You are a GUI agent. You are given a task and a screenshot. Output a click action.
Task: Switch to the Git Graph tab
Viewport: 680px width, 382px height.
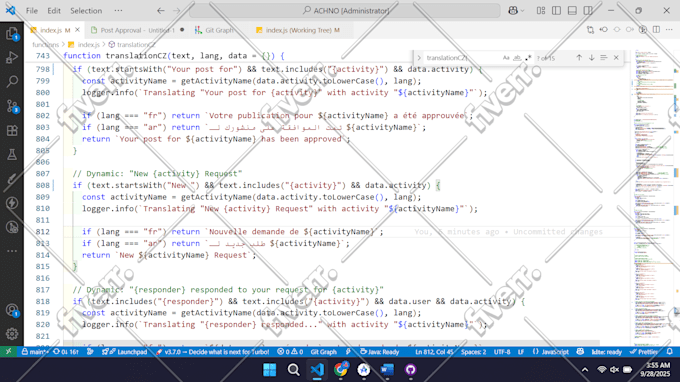pos(219,30)
